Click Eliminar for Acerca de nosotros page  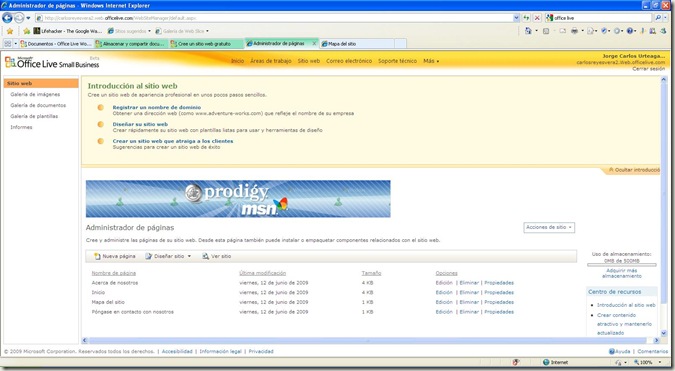pos(469,283)
